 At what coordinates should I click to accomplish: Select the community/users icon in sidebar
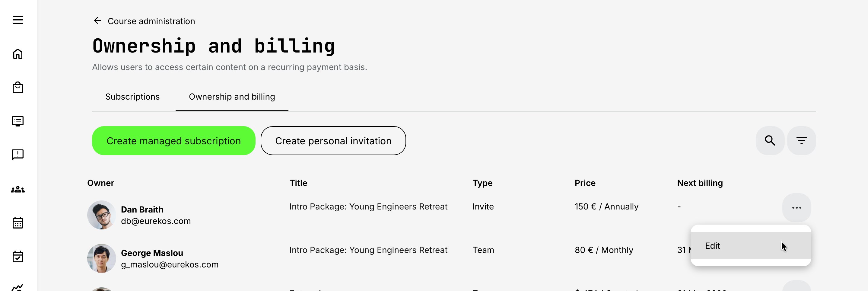17,189
